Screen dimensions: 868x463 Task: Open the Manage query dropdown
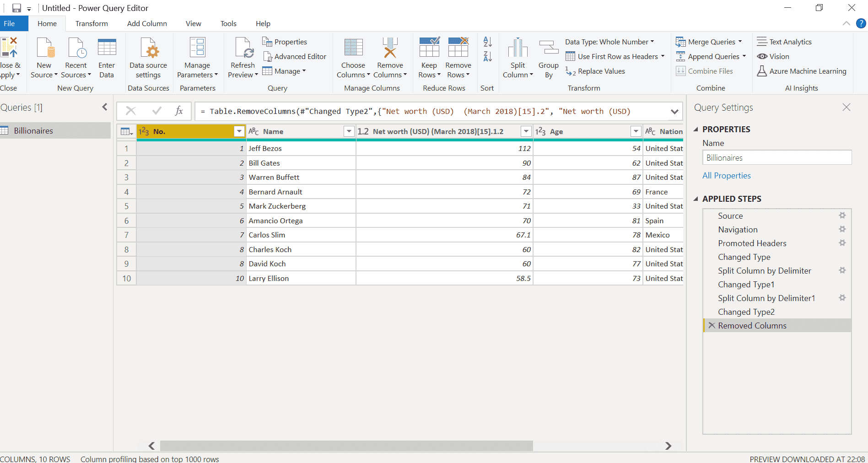click(x=284, y=71)
